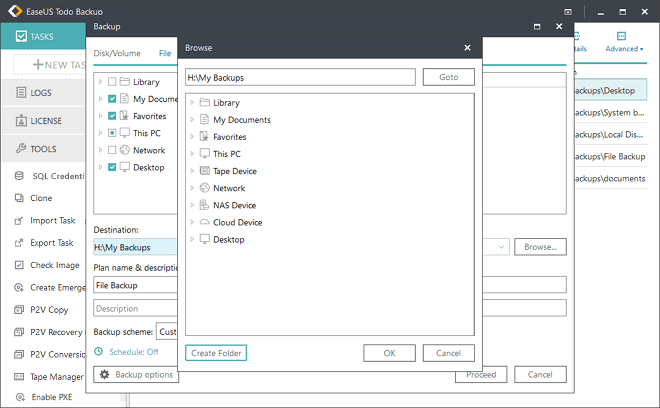Switch to the File tab
The height and width of the screenshot is (408, 660).
tap(165, 53)
